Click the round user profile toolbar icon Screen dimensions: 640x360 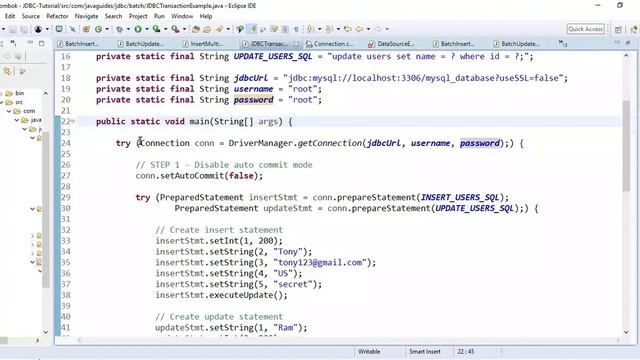click(x=38, y=29)
